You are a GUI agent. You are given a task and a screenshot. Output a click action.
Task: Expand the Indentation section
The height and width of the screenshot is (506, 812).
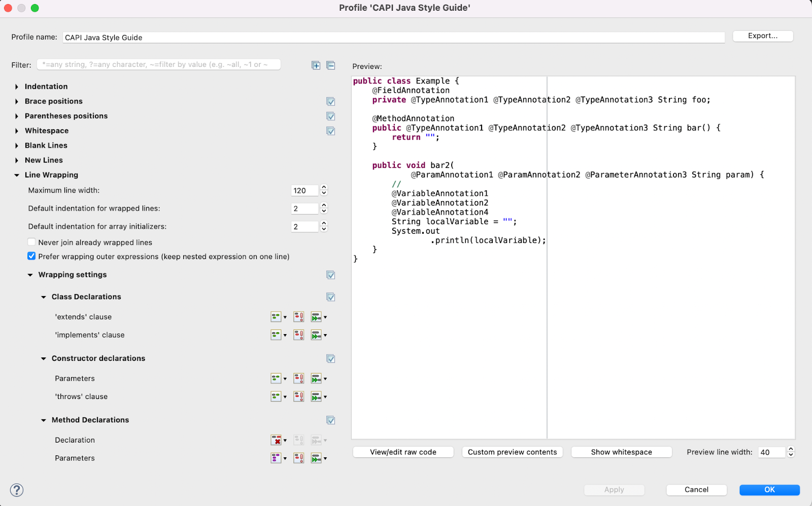[x=17, y=87]
